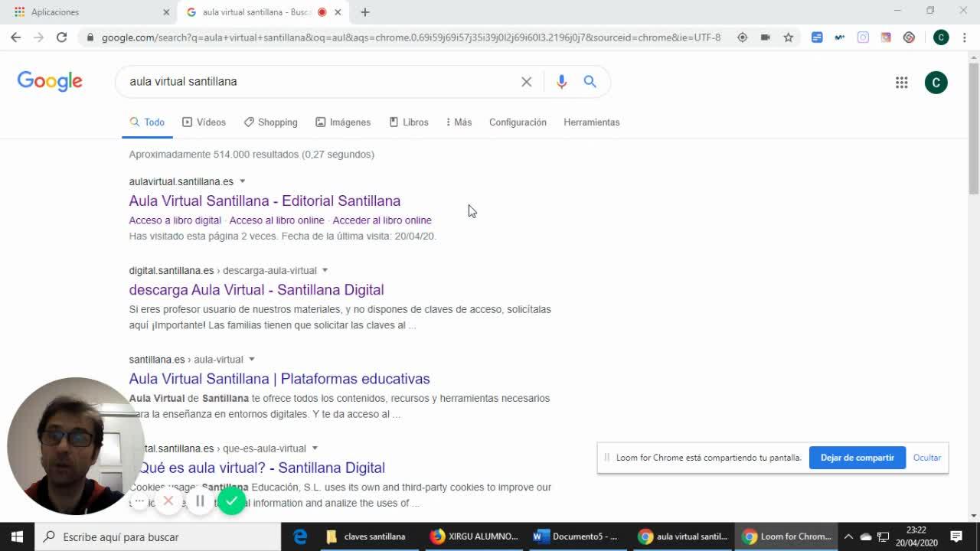Click the Loom webcam bubble
Viewport: 980px width, 551px height.
click(x=75, y=445)
